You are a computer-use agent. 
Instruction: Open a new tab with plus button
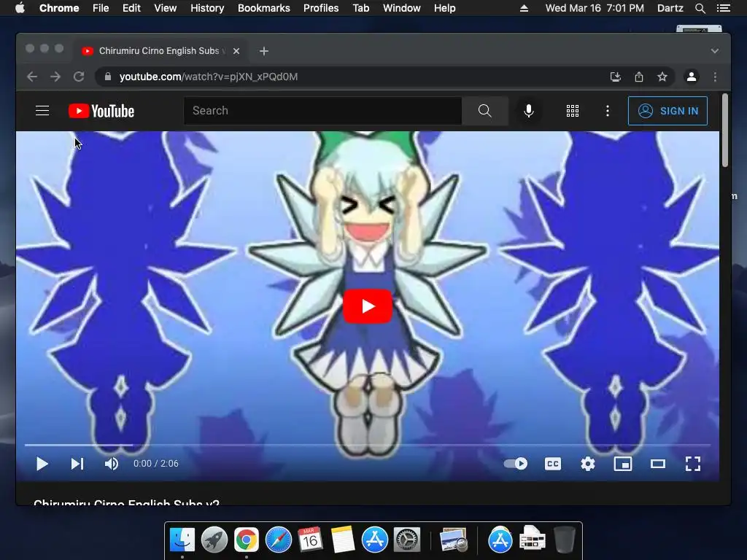point(264,51)
